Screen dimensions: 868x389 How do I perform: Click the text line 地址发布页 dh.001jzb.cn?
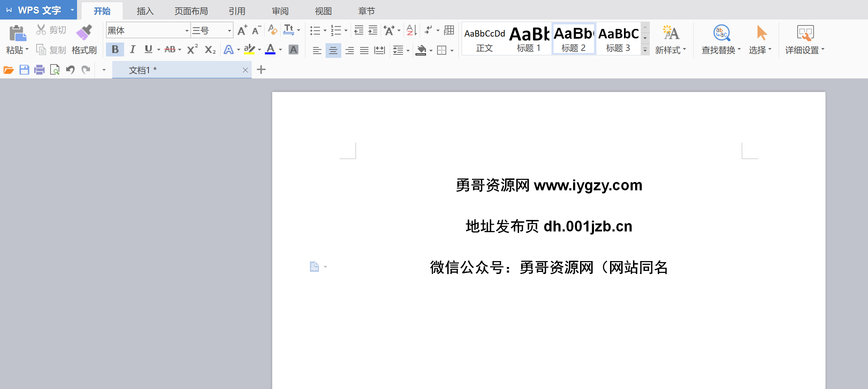[x=549, y=226]
